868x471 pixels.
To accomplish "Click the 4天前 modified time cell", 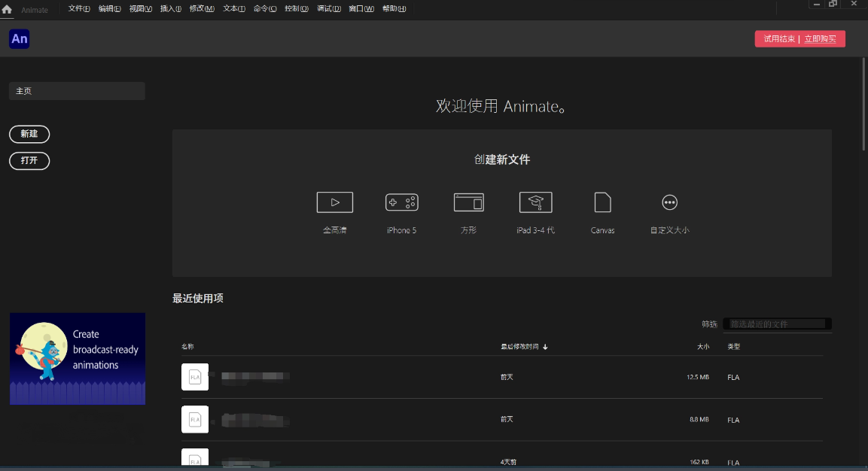I will 508,462.
